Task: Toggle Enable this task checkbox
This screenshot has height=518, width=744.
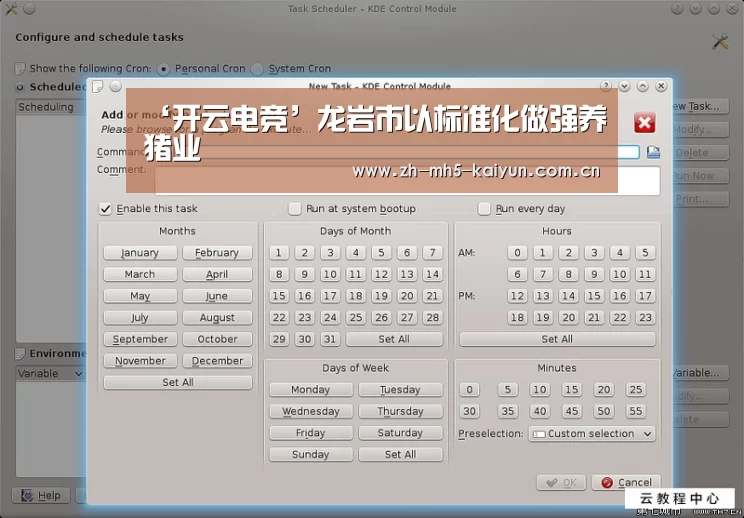Action: click(105, 209)
